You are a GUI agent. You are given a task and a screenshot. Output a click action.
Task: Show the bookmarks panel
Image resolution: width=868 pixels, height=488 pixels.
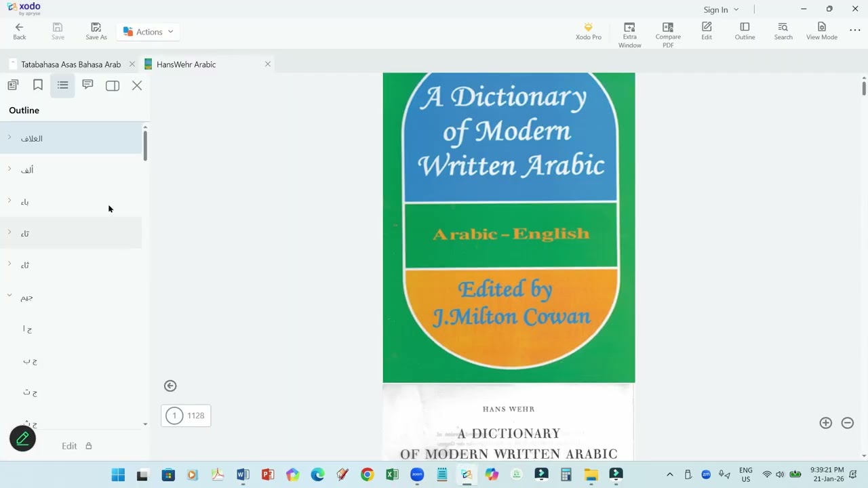(38, 85)
